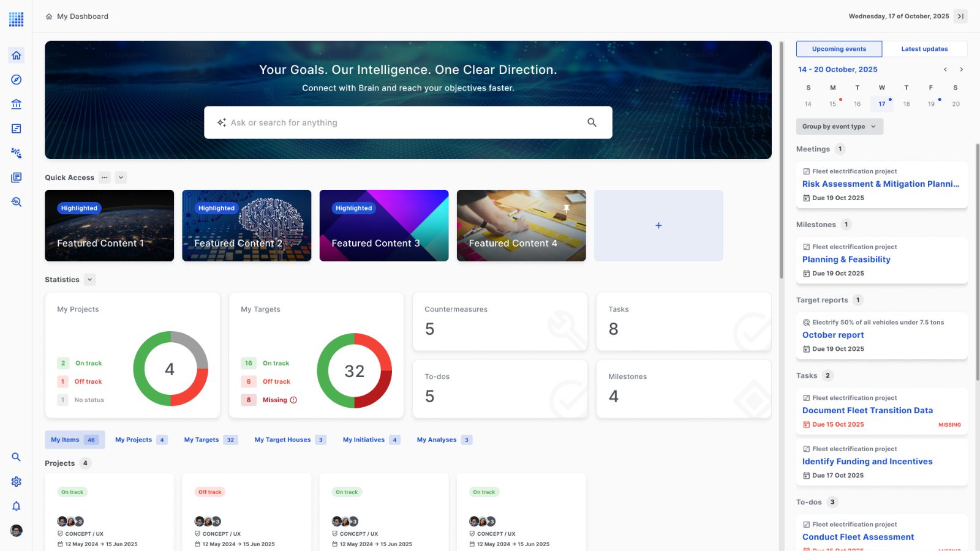This screenshot has width=980, height=551.
Task: Collapse the Quick Access section
Action: click(121, 178)
